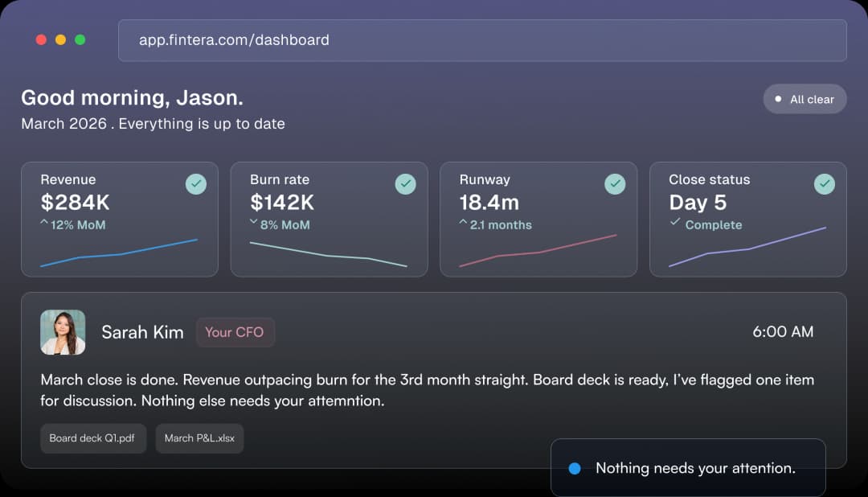Screen dimensions: 868x497
Task: Click the Complete status check mark
Action: point(675,223)
